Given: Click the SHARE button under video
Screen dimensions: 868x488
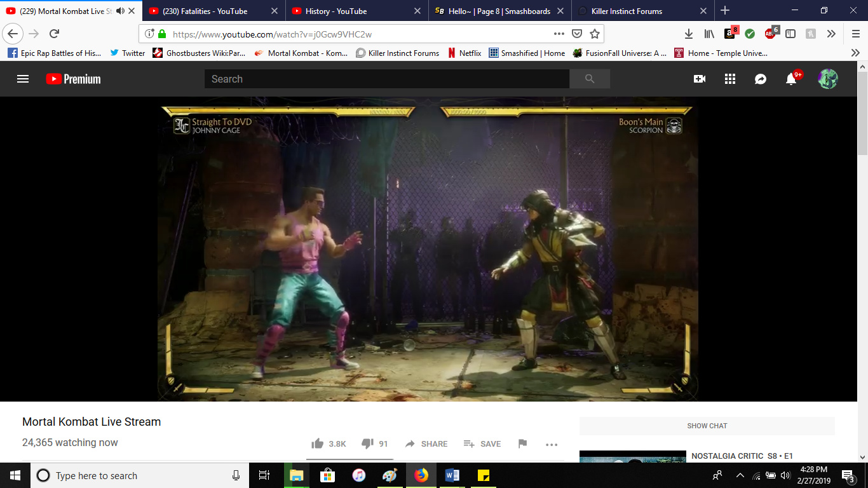Looking at the screenshot, I should 426,444.
